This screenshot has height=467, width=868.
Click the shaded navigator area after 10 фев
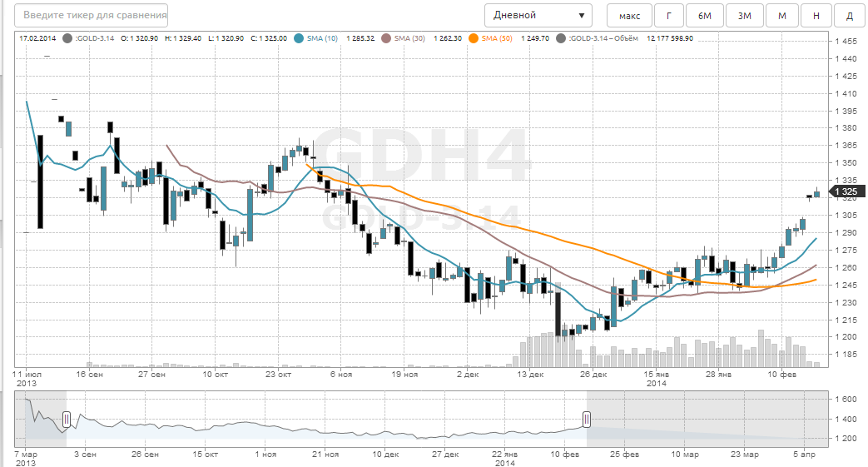point(707,420)
